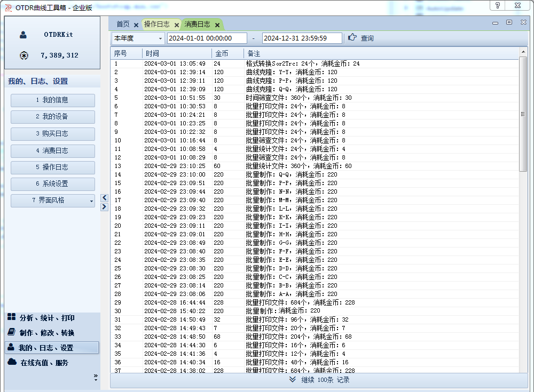Expand the navigation pane overflow chevron
This screenshot has width=534, height=392.
coord(96,377)
